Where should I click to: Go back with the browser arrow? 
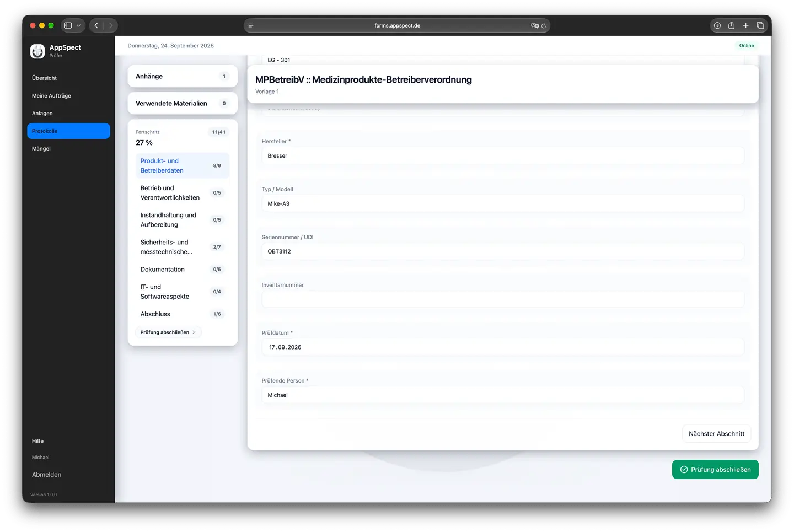point(96,25)
